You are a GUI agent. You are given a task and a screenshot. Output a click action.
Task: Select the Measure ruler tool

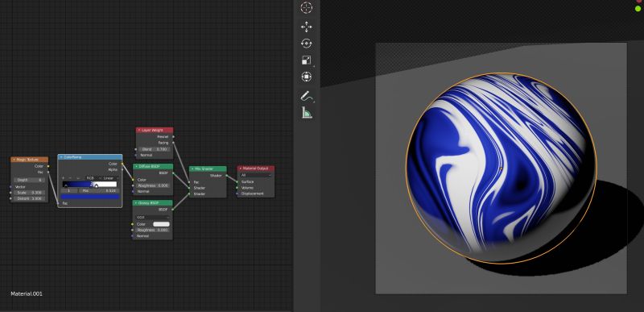(307, 112)
